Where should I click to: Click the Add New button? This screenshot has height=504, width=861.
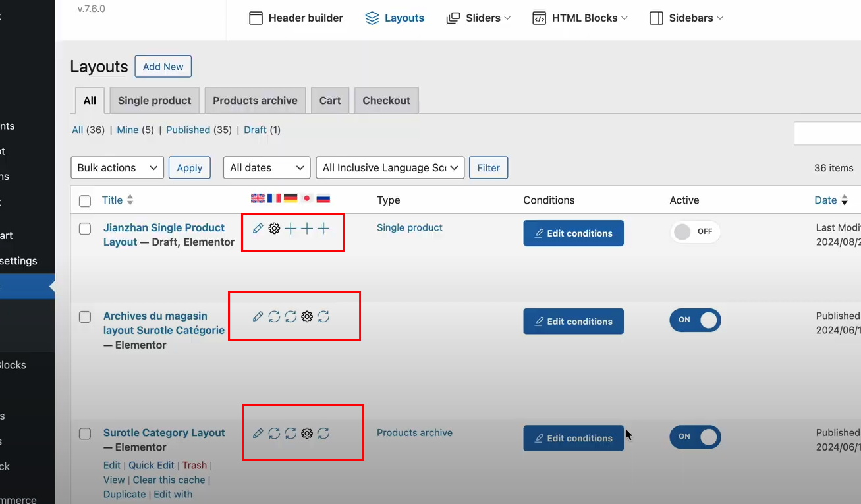[x=163, y=67]
